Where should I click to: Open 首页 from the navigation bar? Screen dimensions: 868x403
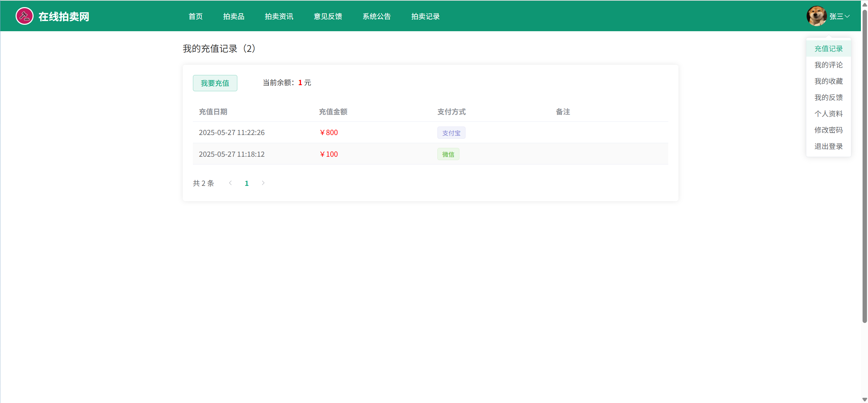(196, 16)
